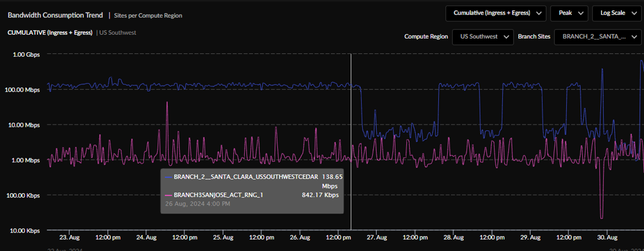Viewport: 644px width, 251px height.
Task: Click the 1.00 Mbps axis label
Action: tap(27, 160)
